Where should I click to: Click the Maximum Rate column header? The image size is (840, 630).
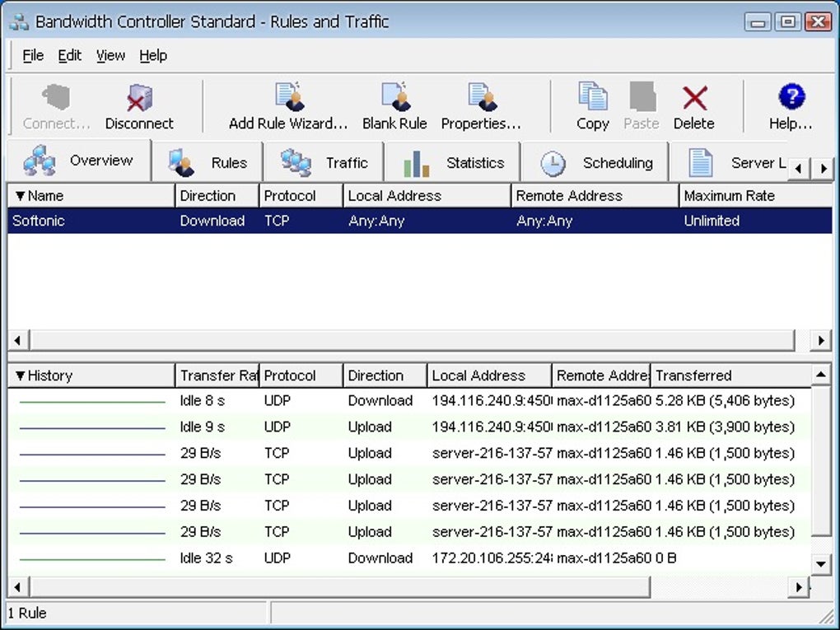pyautogui.click(x=754, y=196)
